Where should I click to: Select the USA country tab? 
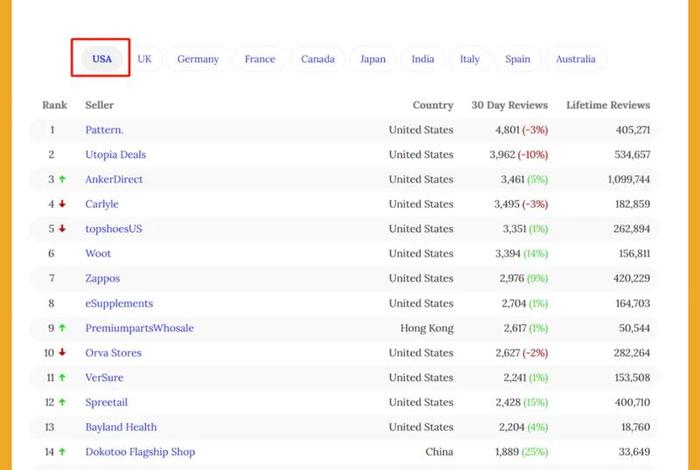(102, 59)
